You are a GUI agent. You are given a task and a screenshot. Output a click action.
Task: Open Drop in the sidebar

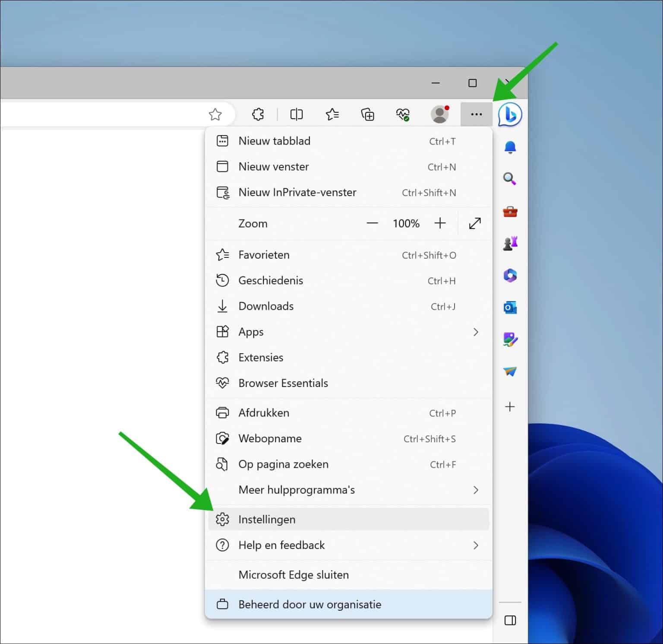click(510, 372)
